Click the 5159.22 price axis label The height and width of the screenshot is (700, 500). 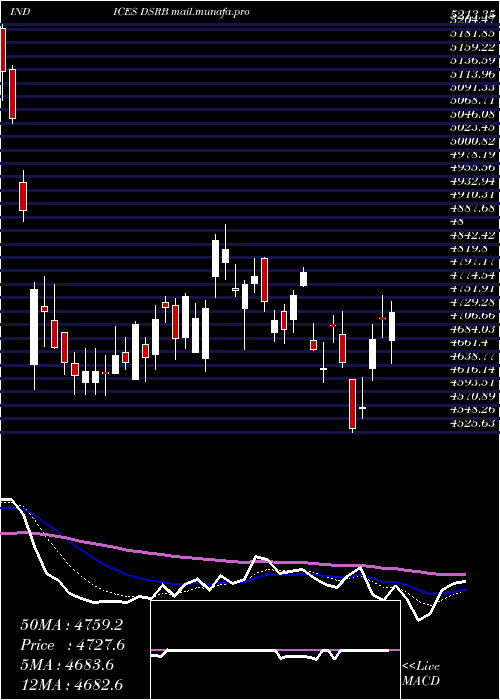(x=472, y=46)
